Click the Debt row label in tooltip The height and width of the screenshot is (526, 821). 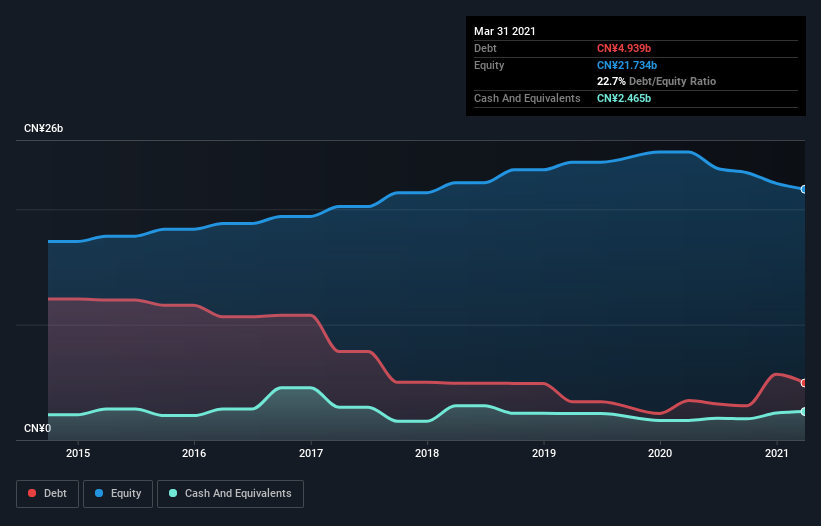(x=485, y=48)
